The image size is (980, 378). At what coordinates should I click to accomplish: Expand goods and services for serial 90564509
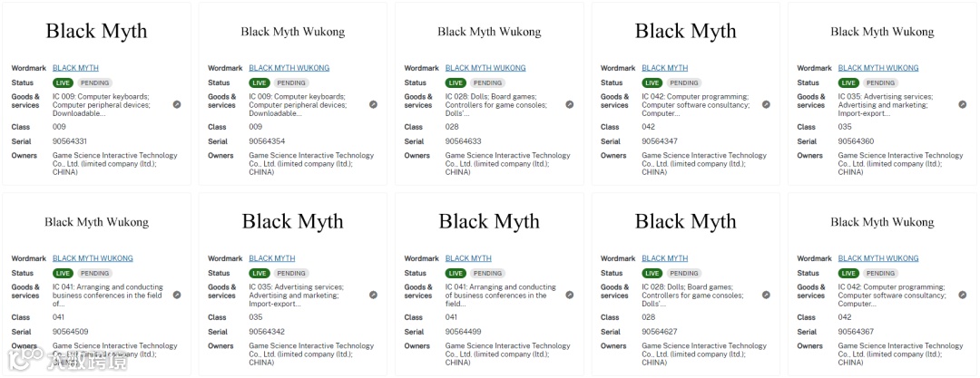pyautogui.click(x=177, y=295)
